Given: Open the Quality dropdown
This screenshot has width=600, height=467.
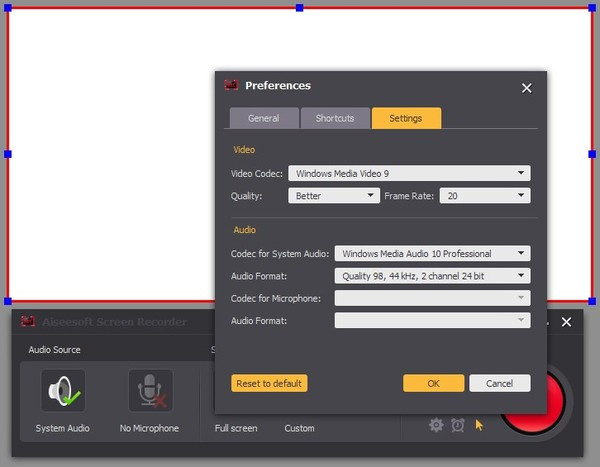Looking at the screenshot, I should click(x=333, y=196).
